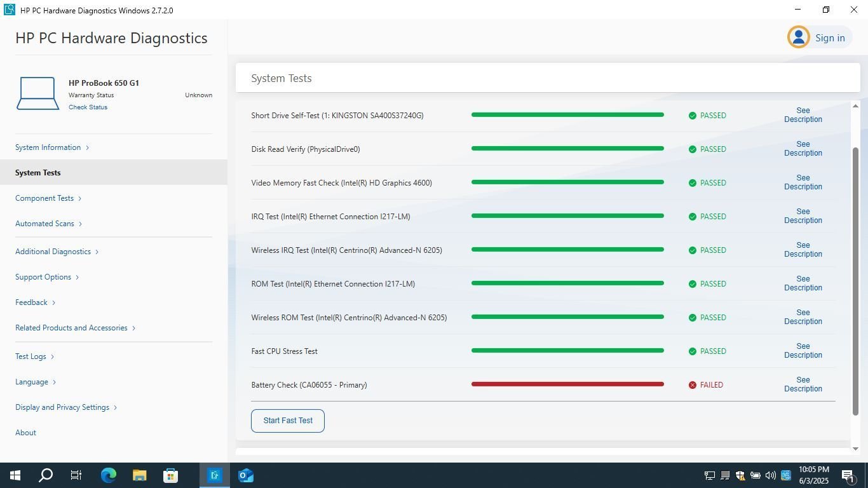Click the passed icon on the IRQ Test Ethernet row
This screenshot has height=488, width=868.
[x=693, y=217]
